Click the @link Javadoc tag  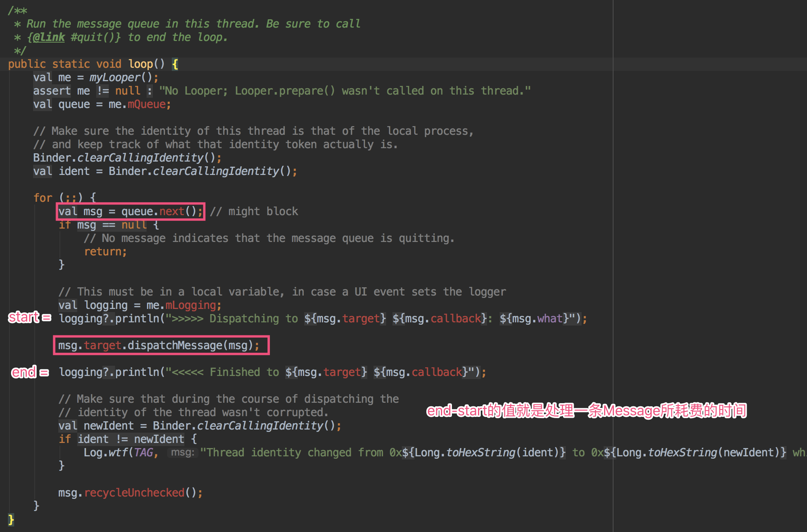tap(48, 37)
